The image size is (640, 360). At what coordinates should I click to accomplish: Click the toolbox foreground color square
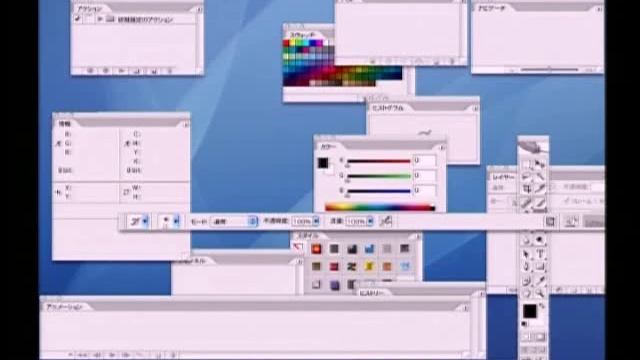[530, 311]
